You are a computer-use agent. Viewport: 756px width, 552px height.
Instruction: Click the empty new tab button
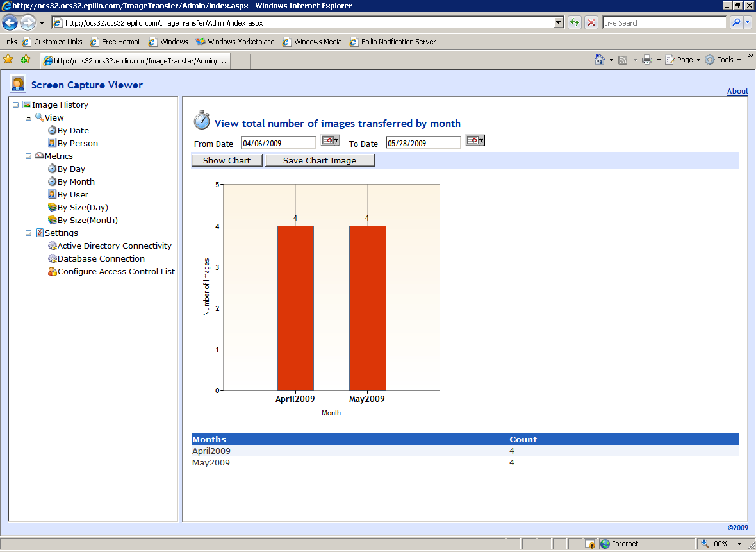click(x=242, y=62)
